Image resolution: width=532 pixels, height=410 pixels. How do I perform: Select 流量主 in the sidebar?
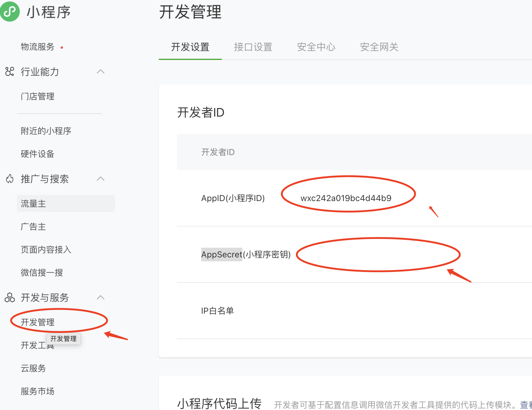click(x=33, y=203)
